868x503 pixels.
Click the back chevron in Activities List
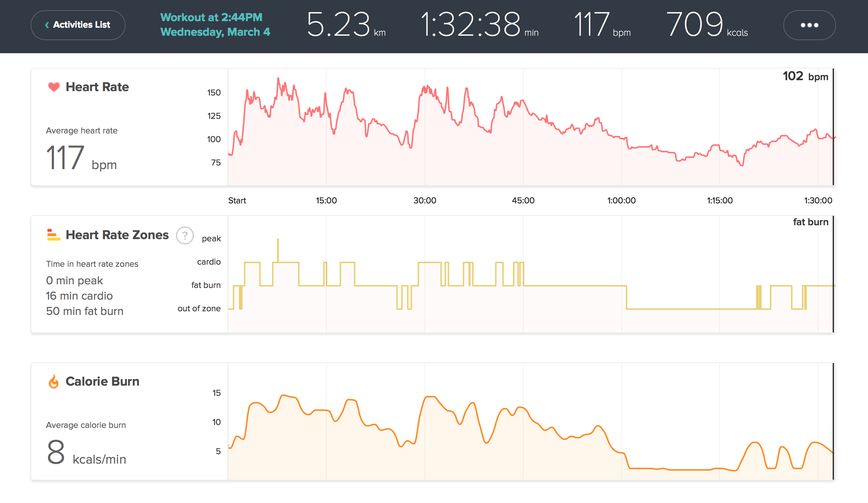[x=47, y=25]
